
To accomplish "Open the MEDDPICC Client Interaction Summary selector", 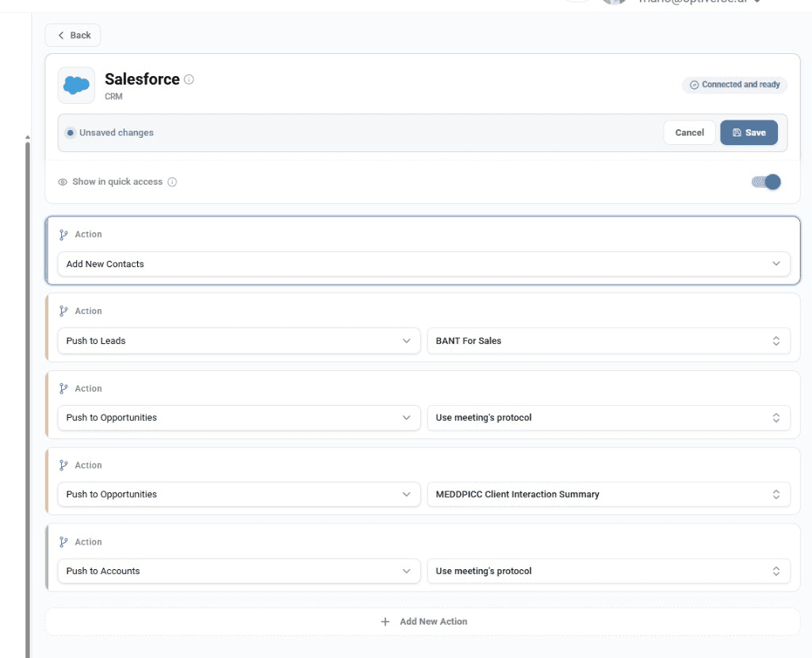I will click(x=608, y=495).
